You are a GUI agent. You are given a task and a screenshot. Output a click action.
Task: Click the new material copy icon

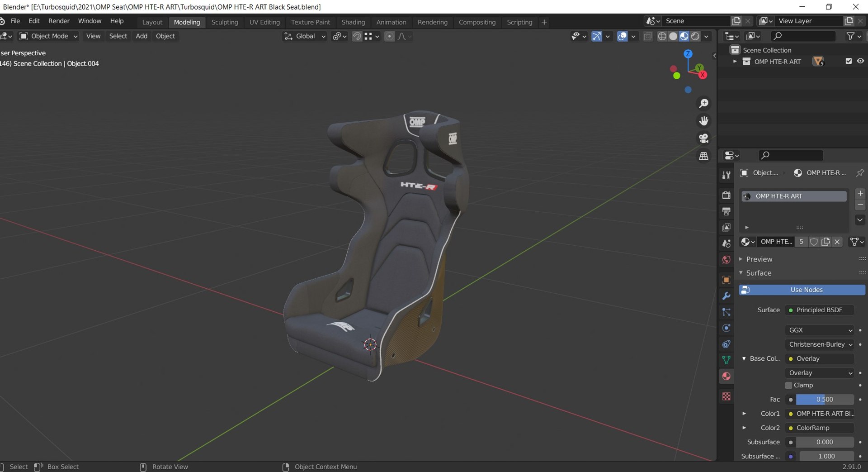coord(826,242)
